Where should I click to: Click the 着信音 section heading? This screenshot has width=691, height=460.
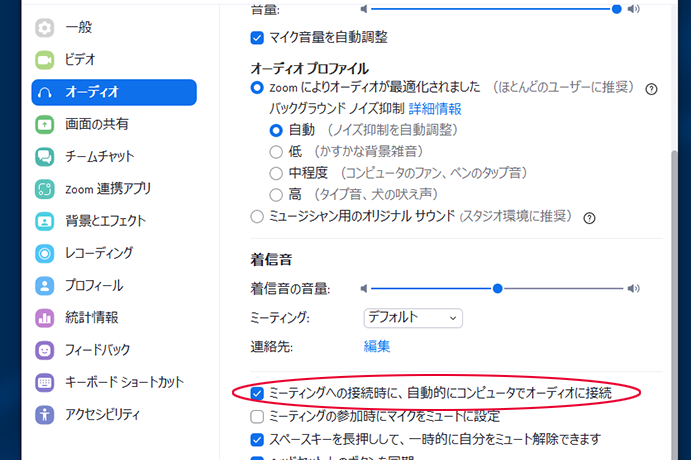click(x=271, y=260)
